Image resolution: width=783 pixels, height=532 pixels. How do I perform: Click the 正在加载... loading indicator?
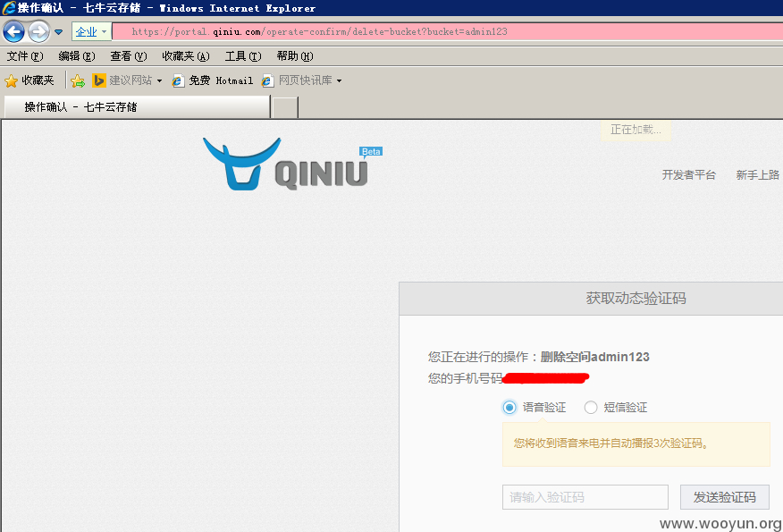tap(636, 130)
